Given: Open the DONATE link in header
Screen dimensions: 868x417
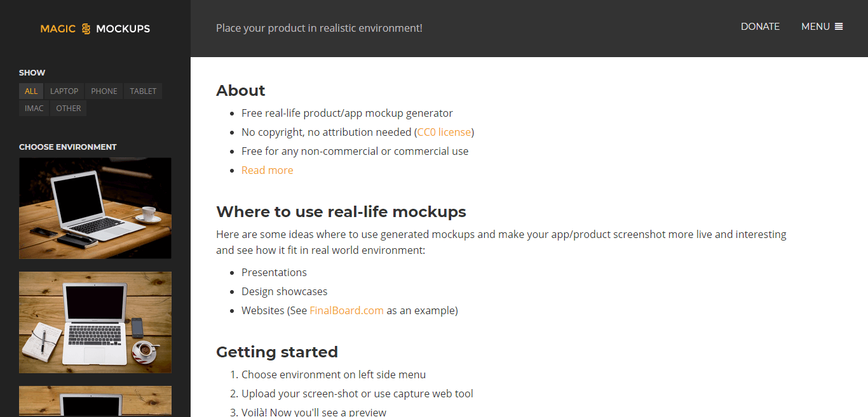Looking at the screenshot, I should 760,27.
